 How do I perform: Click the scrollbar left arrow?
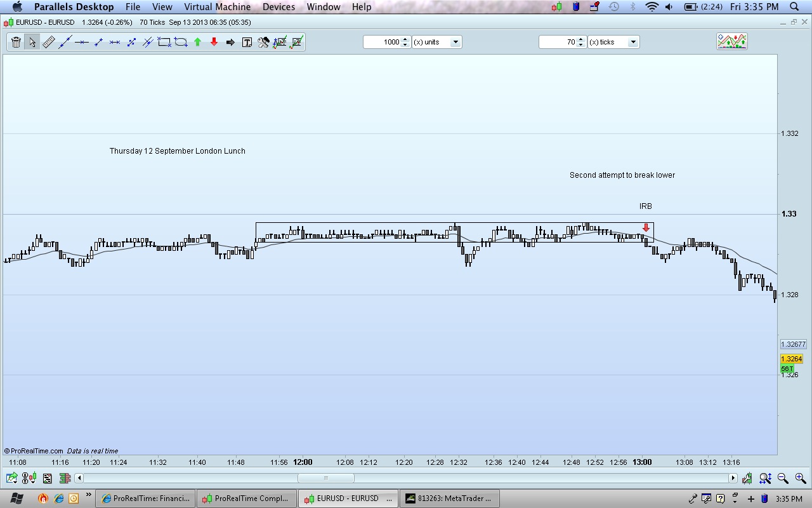(79, 478)
